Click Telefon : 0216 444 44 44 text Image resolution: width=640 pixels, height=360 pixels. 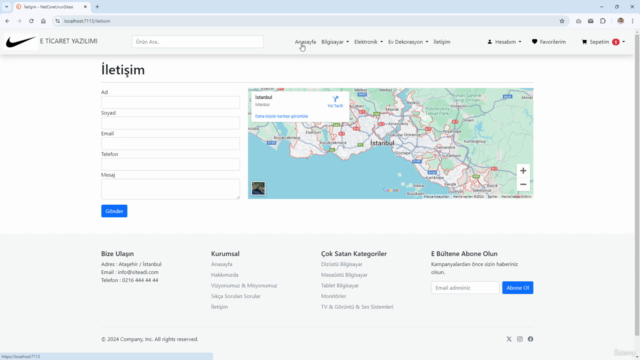click(130, 280)
